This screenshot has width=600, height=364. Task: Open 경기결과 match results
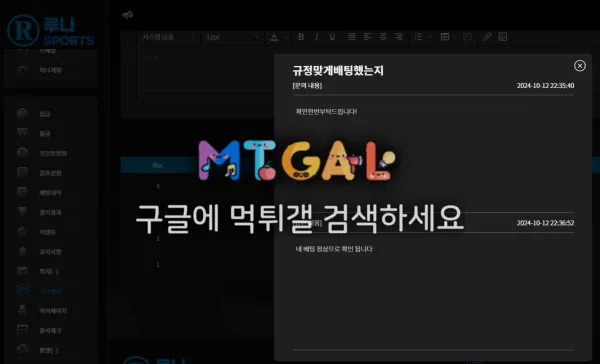[51, 212]
